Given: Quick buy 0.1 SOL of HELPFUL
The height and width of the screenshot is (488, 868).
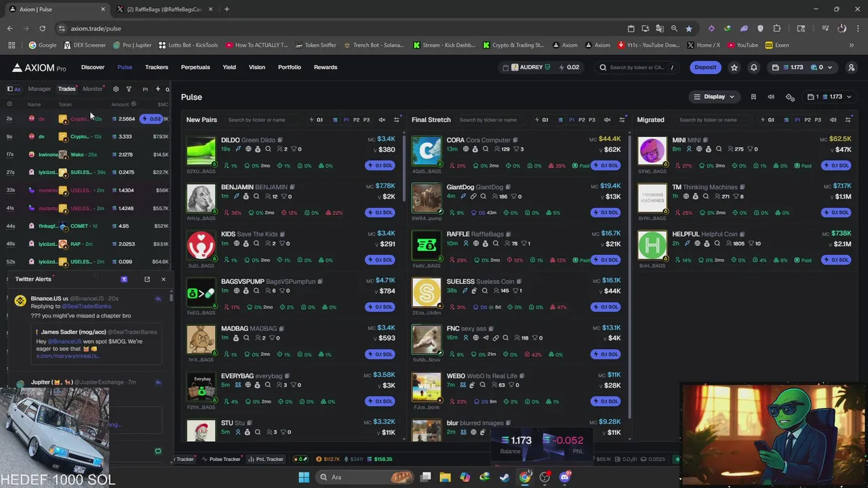Looking at the screenshot, I should (835, 260).
